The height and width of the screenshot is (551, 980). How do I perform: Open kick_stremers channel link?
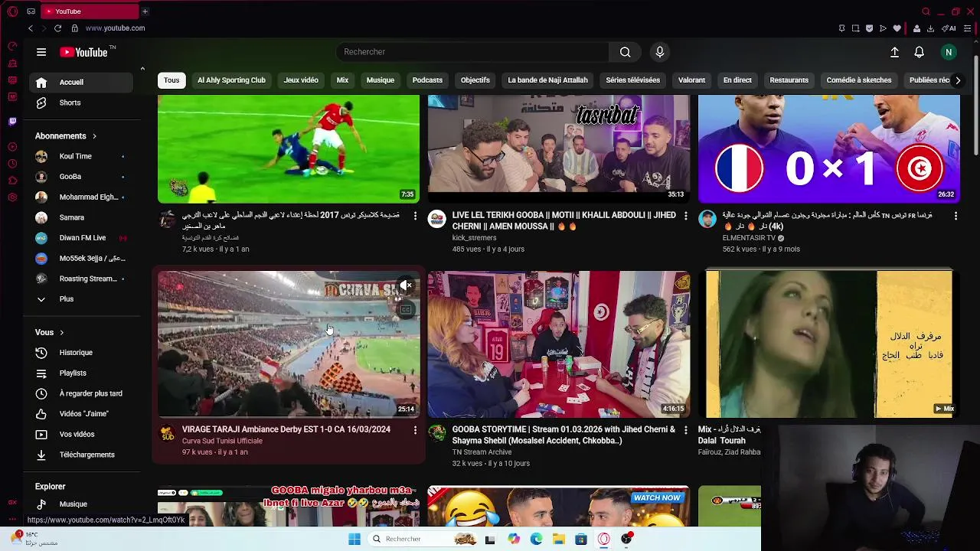(x=474, y=238)
